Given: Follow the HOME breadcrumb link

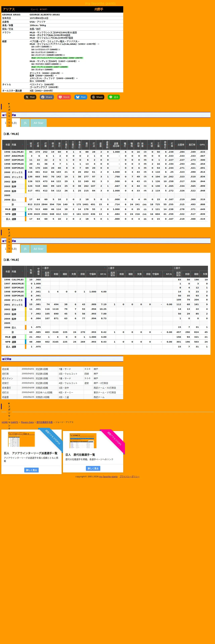Looking at the screenshot, I should coord(5,422).
